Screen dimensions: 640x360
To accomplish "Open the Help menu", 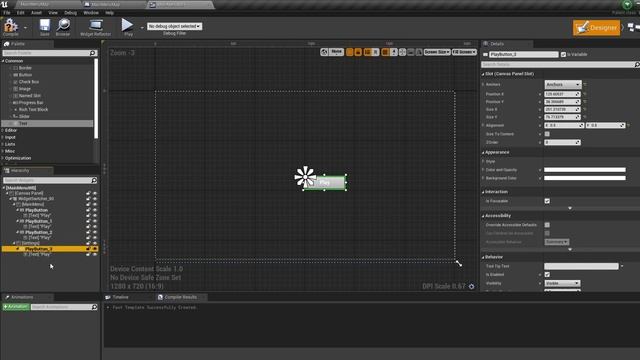I will [x=109, y=13].
